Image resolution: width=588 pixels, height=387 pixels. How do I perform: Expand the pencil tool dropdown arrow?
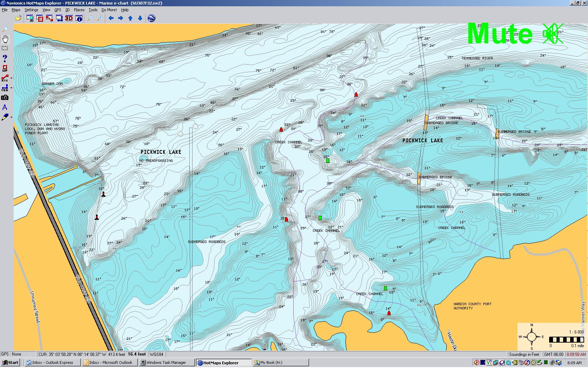12,117
